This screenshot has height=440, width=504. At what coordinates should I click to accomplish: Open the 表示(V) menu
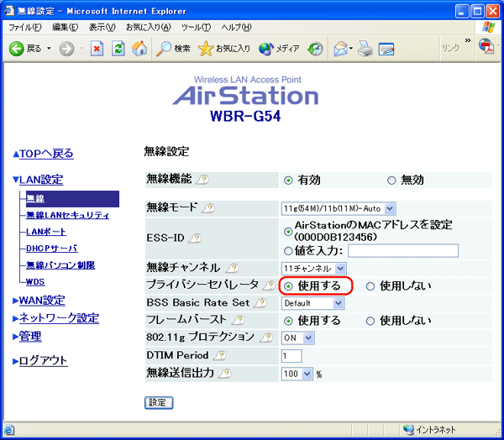(x=102, y=28)
